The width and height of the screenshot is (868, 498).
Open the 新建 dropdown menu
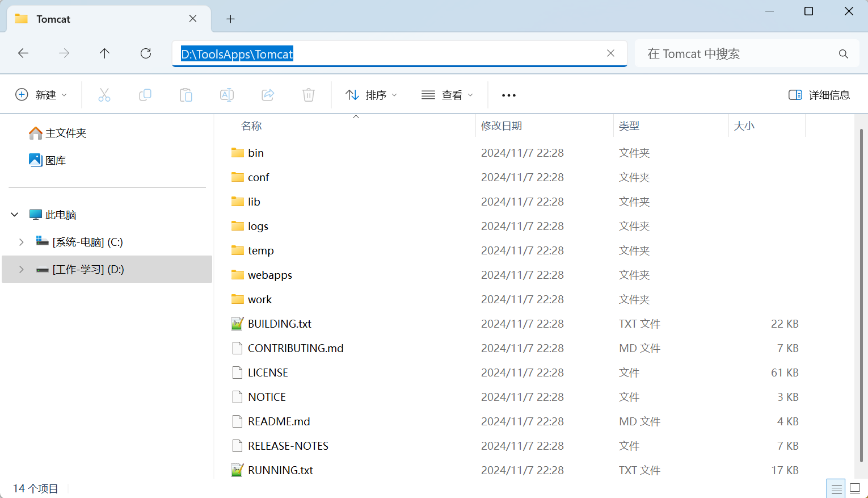41,95
